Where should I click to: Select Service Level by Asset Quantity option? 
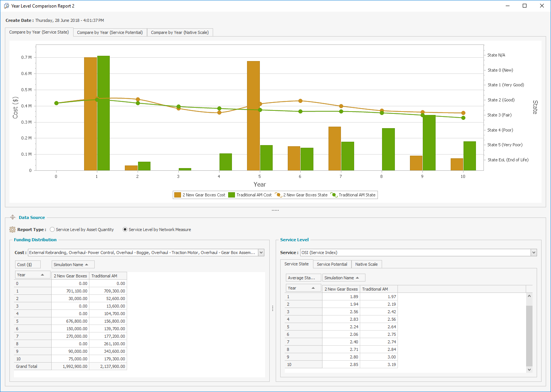(52, 230)
